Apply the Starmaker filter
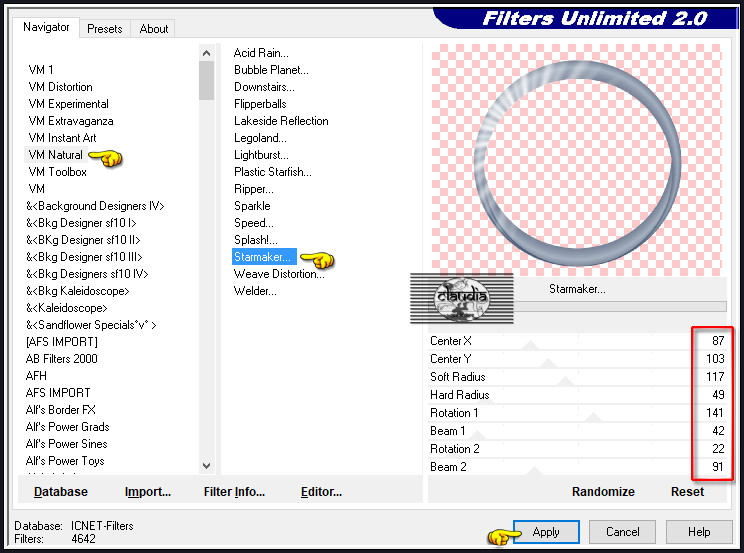The image size is (744, 553). [x=546, y=532]
